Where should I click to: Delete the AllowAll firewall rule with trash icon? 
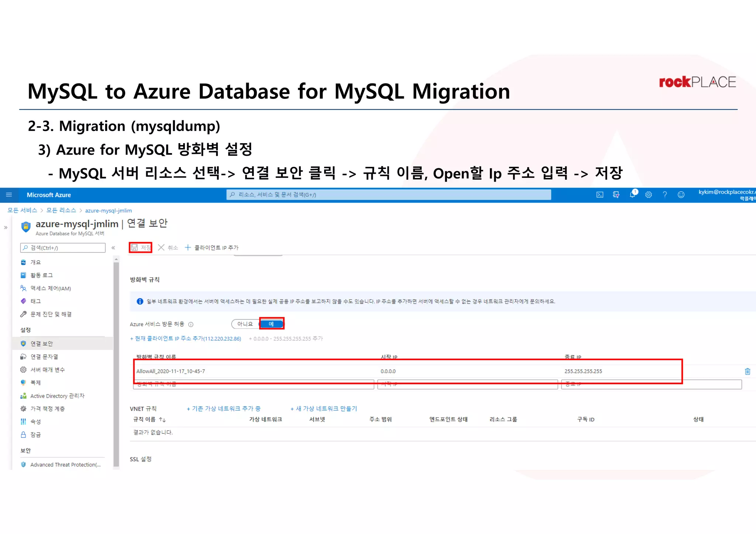click(x=748, y=372)
